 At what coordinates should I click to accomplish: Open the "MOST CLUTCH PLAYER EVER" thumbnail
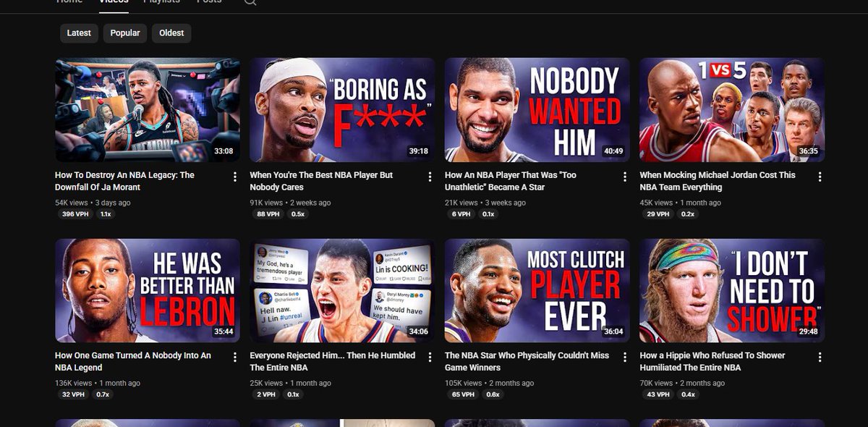coord(537,290)
